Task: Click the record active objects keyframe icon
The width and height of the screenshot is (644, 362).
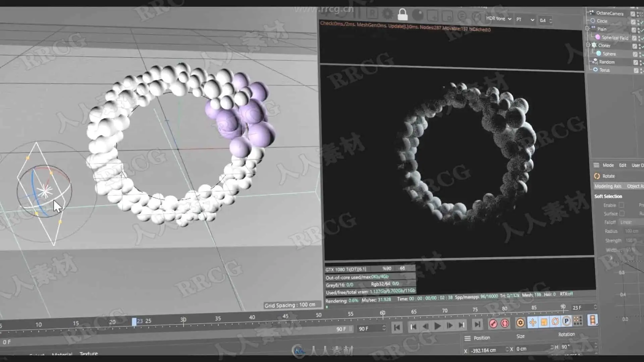Action: pyautogui.click(x=493, y=323)
